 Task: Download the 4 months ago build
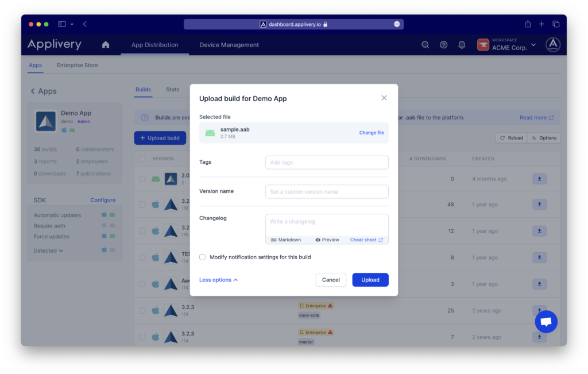[539, 179]
